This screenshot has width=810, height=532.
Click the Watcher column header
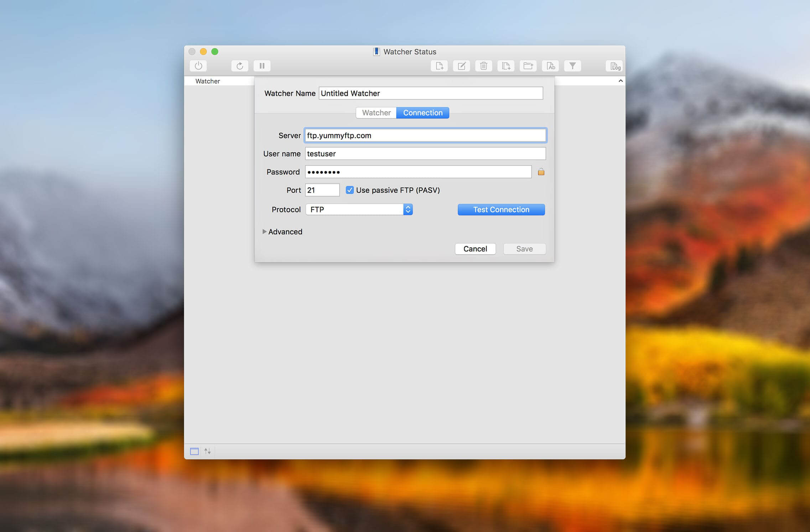tap(208, 81)
